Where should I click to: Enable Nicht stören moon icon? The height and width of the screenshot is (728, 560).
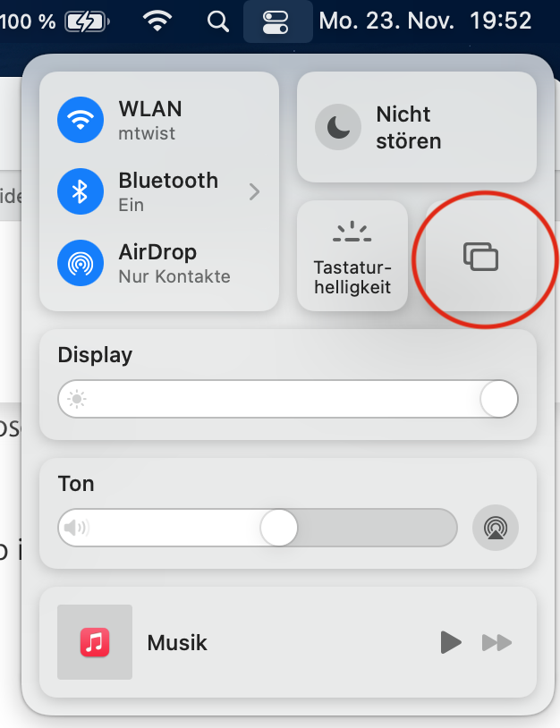pos(338,127)
